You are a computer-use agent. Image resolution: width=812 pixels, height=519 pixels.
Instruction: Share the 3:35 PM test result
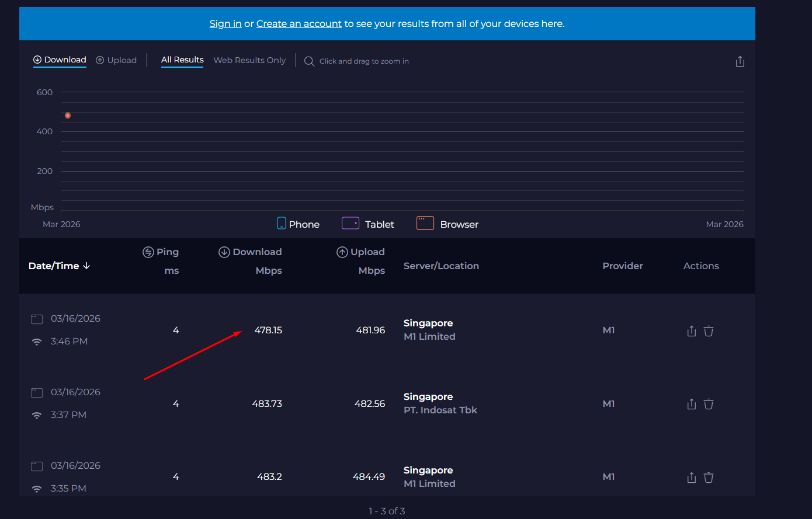click(x=692, y=478)
